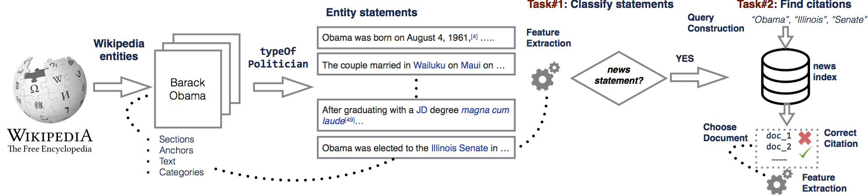The image size is (868, 196).
Task: Select the Obama was born statement box
Action: [x=416, y=38]
